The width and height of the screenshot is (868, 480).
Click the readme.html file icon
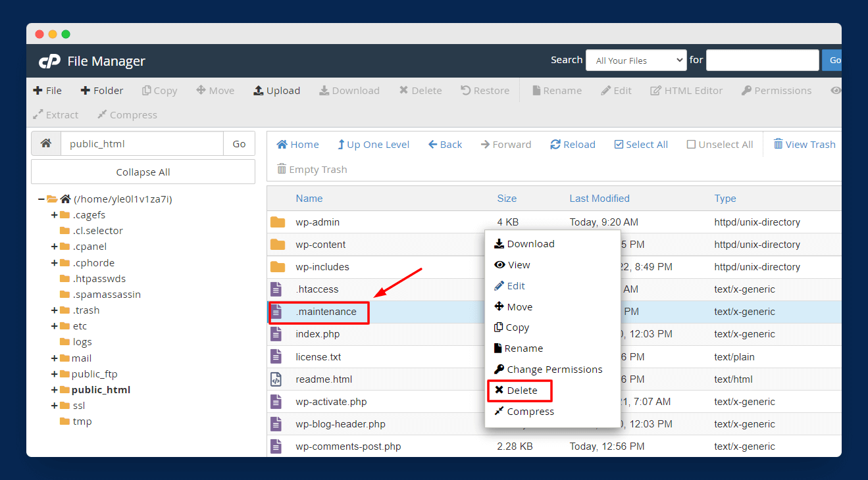click(x=276, y=379)
